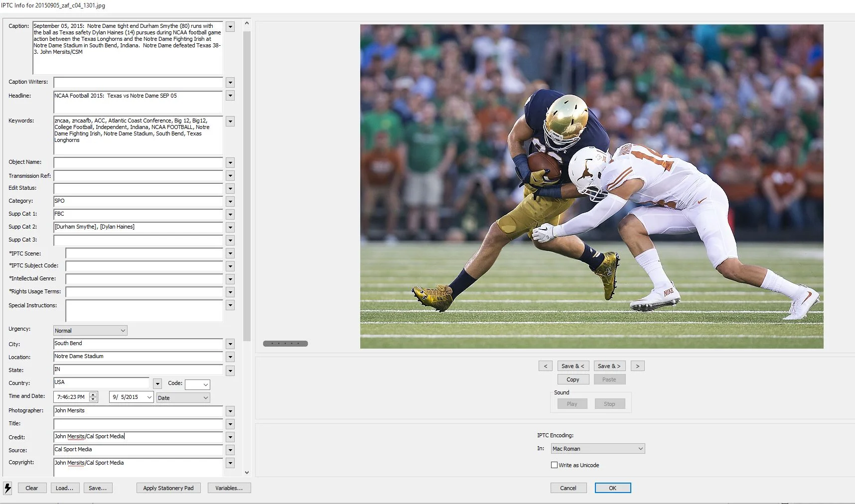Click the dotted slider handle below preview
Image resolution: width=855 pixels, height=504 pixels.
[x=285, y=344]
